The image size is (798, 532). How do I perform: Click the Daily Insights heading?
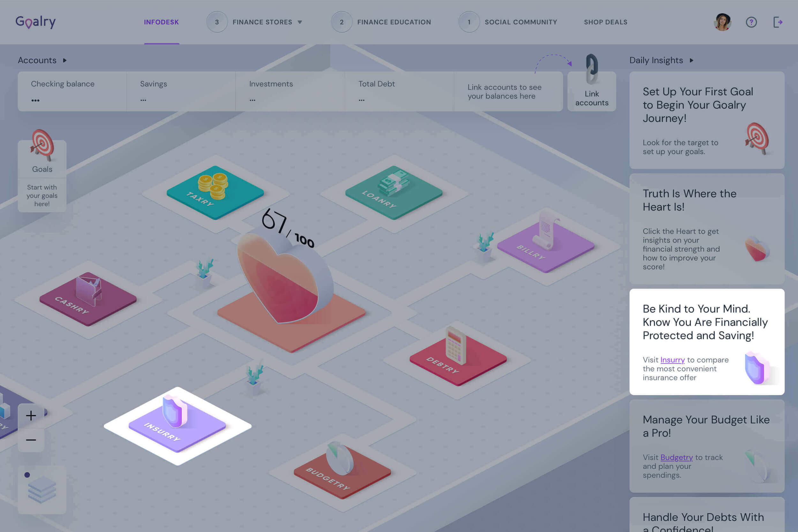pos(656,60)
